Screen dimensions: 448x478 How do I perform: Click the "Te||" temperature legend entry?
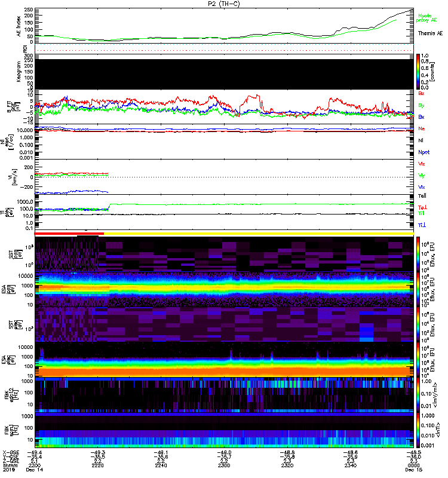point(422,196)
